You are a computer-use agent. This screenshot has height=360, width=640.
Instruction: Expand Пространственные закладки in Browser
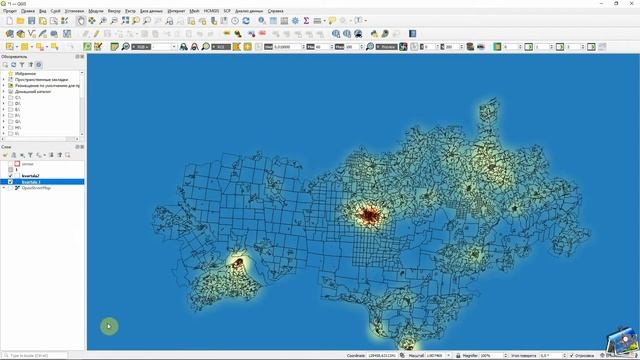coord(4,80)
